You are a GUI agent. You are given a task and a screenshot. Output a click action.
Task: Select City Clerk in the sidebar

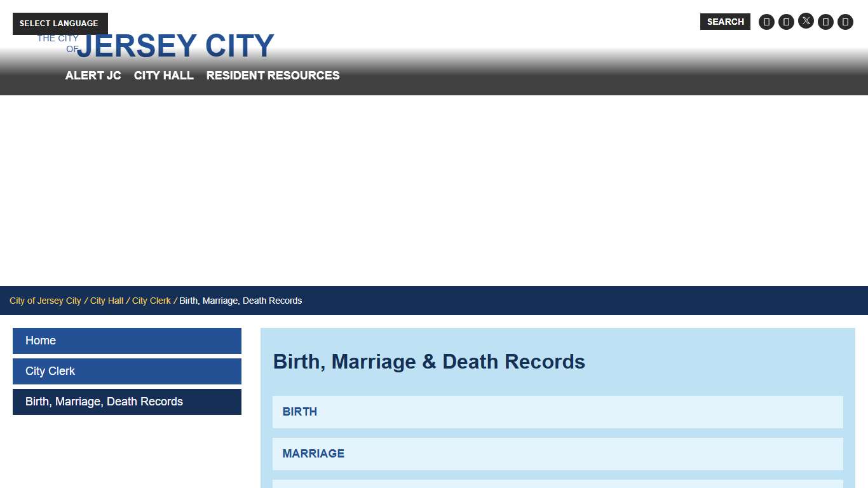click(x=126, y=371)
